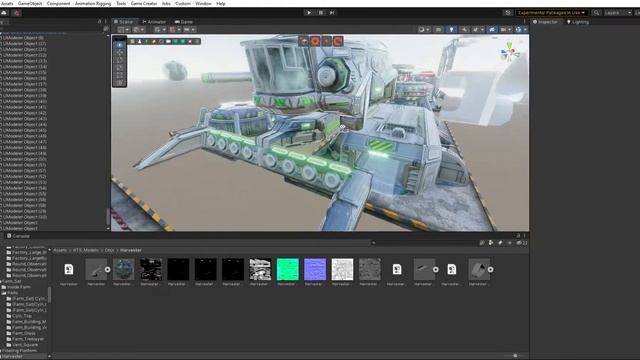The width and height of the screenshot is (640, 360).
Task: Click the first red overlay button in Scene view
Action: pos(304,41)
